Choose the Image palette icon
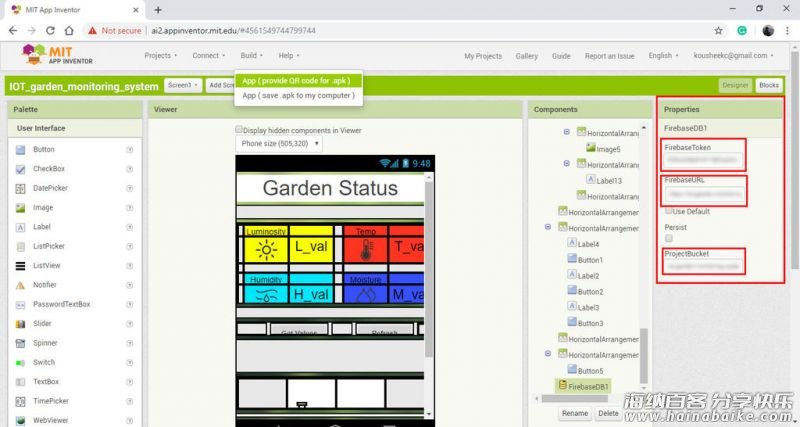 click(20, 208)
